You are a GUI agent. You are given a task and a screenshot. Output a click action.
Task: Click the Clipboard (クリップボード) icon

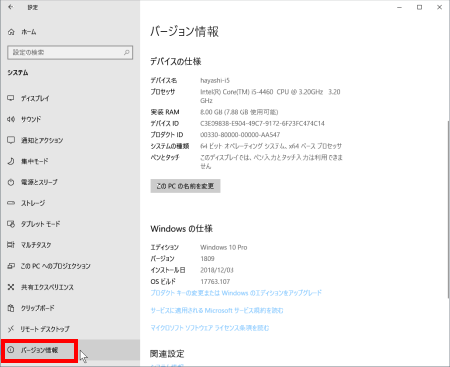pos(11,308)
